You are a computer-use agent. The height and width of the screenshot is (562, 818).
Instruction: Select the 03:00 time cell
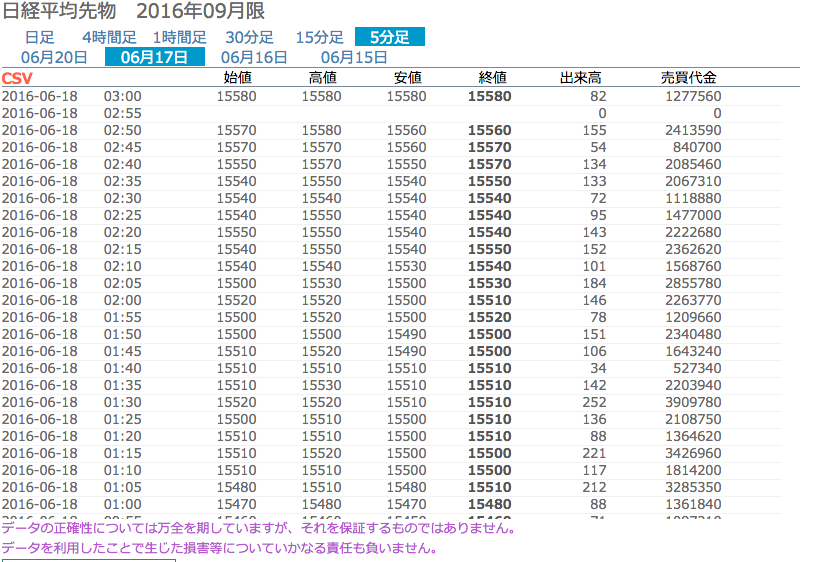click(123, 97)
